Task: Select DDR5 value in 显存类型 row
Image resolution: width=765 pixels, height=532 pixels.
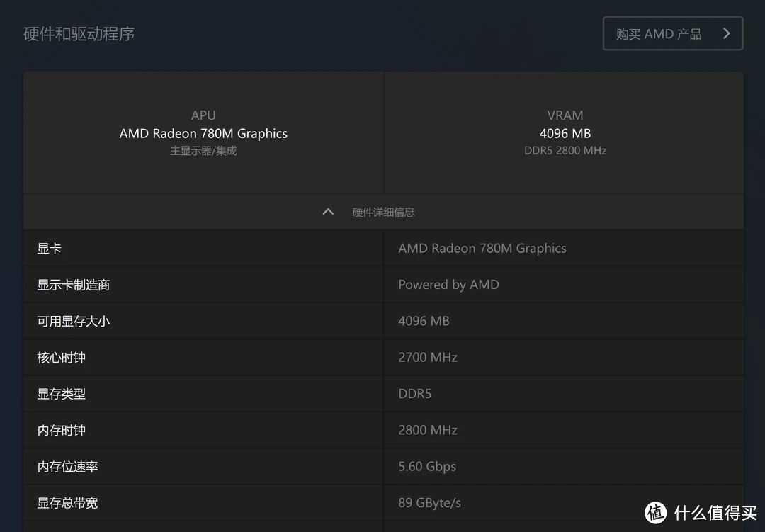Action: 414,393
